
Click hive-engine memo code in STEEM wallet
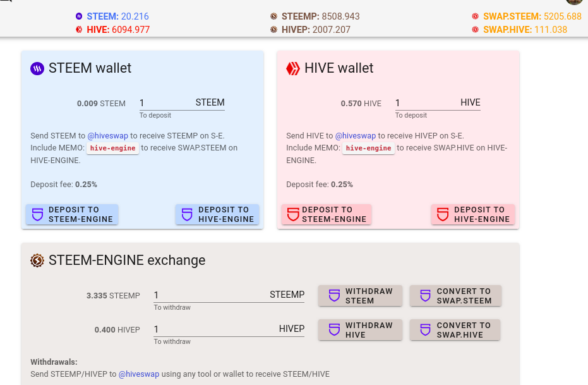point(113,148)
